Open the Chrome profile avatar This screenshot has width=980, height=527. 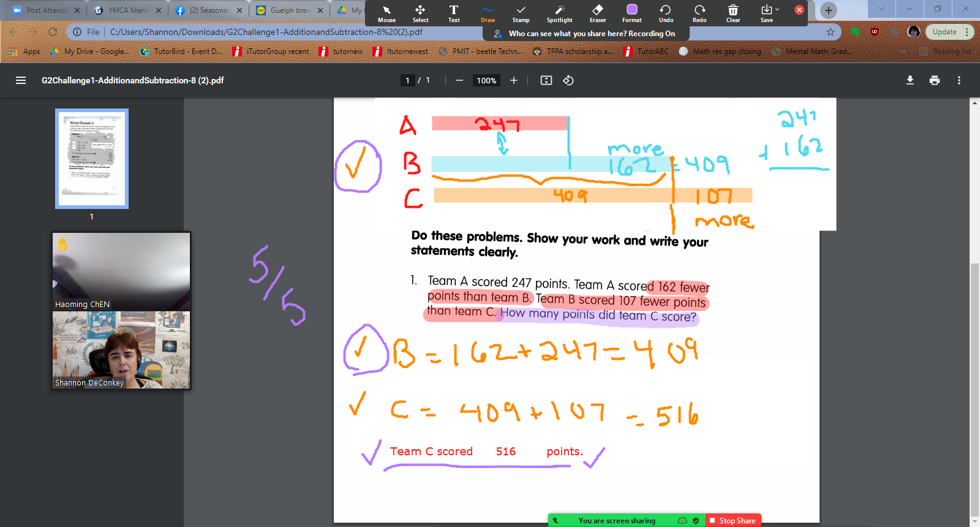pyautogui.click(x=914, y=32)
